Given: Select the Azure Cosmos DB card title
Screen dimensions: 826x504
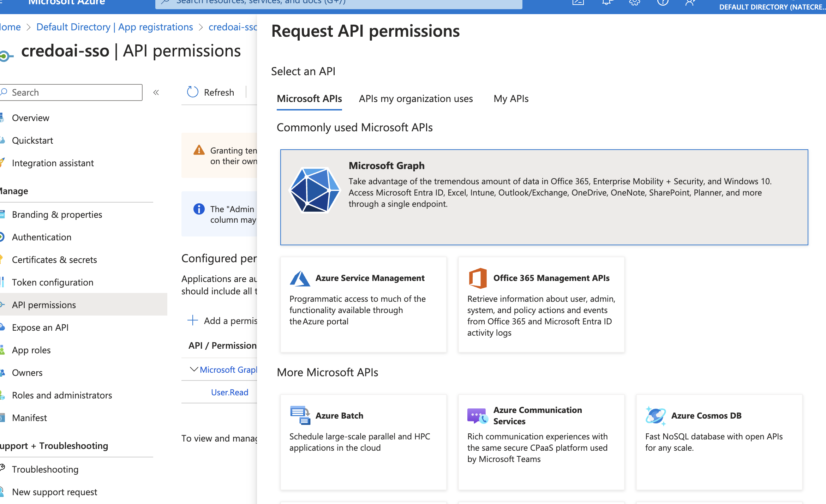Looking at the screenshot, I should [706, 416].
